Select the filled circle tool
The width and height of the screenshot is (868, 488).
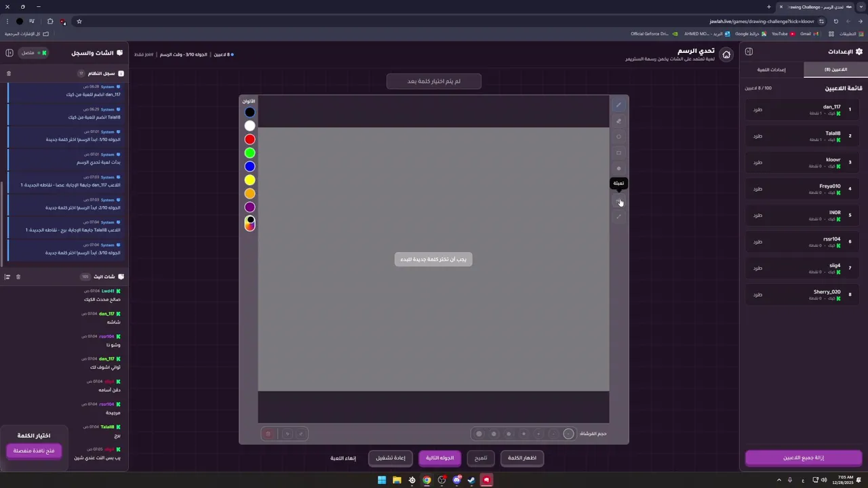(618, 169)
